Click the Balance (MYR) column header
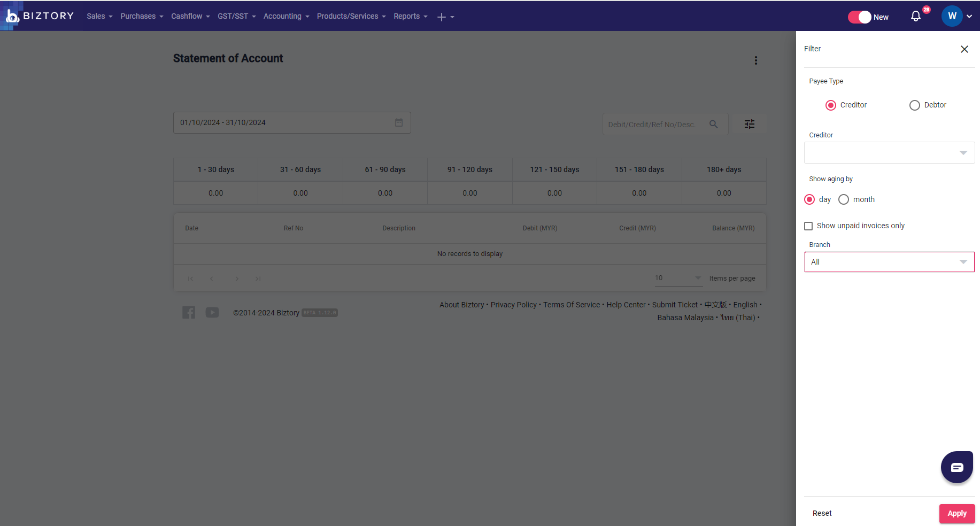The height and width of the screenshot is (526, 980). (734, 228)
